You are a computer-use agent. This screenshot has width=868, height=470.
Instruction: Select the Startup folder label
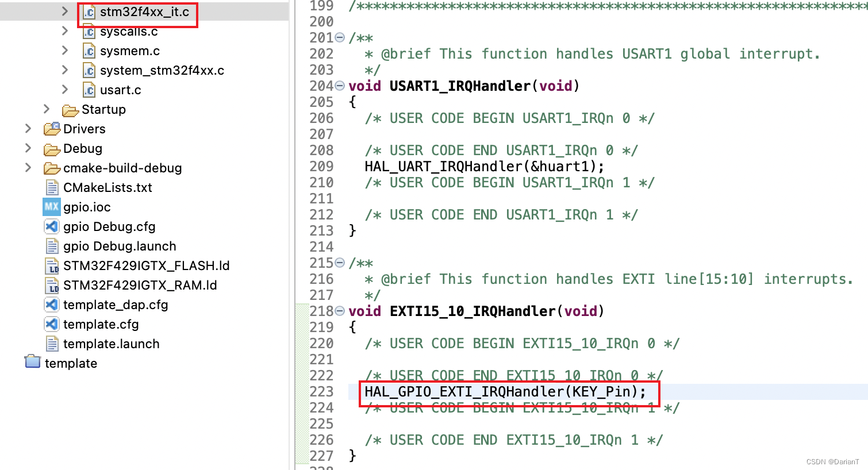click(103, 110)
